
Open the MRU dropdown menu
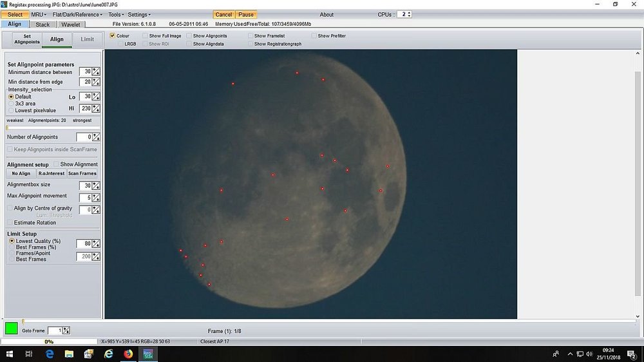39,14
